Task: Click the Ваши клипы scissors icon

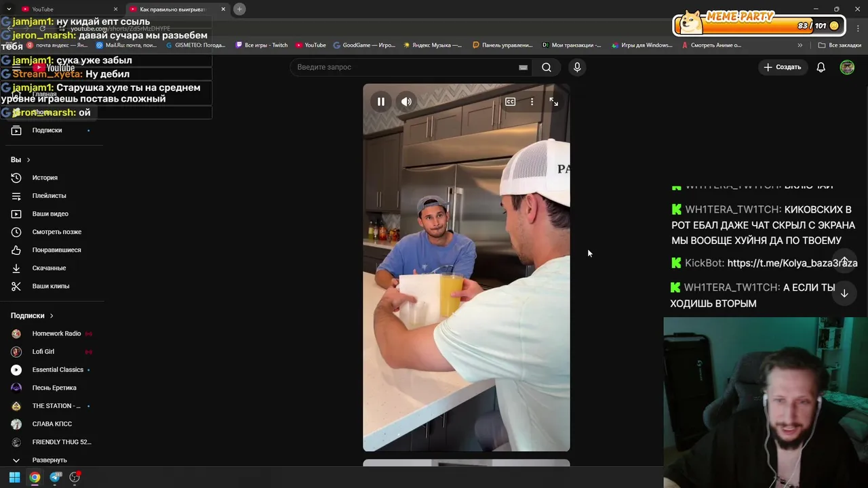Action: click(16, 286)
